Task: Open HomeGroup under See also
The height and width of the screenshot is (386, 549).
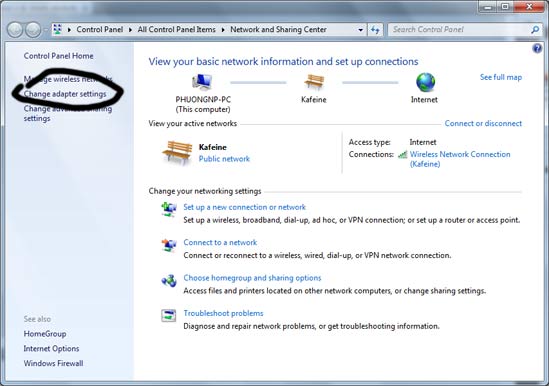Action: click(45, 334)
